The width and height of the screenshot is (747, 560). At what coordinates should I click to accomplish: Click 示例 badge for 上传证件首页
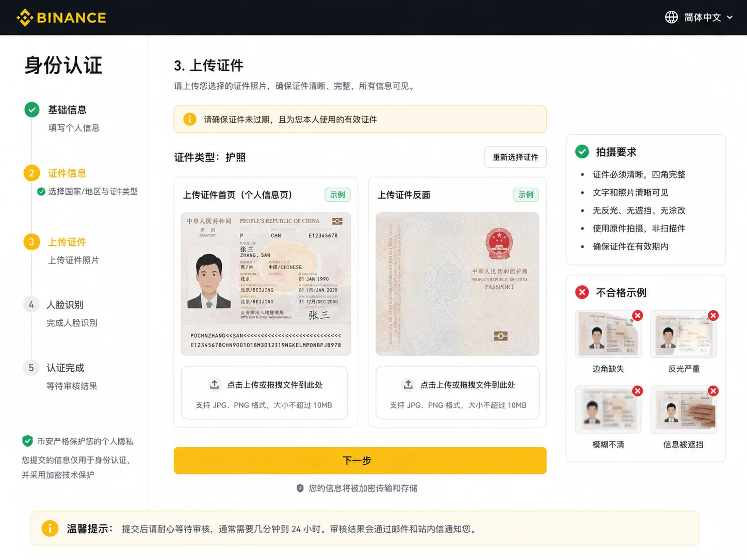[337, 194]
